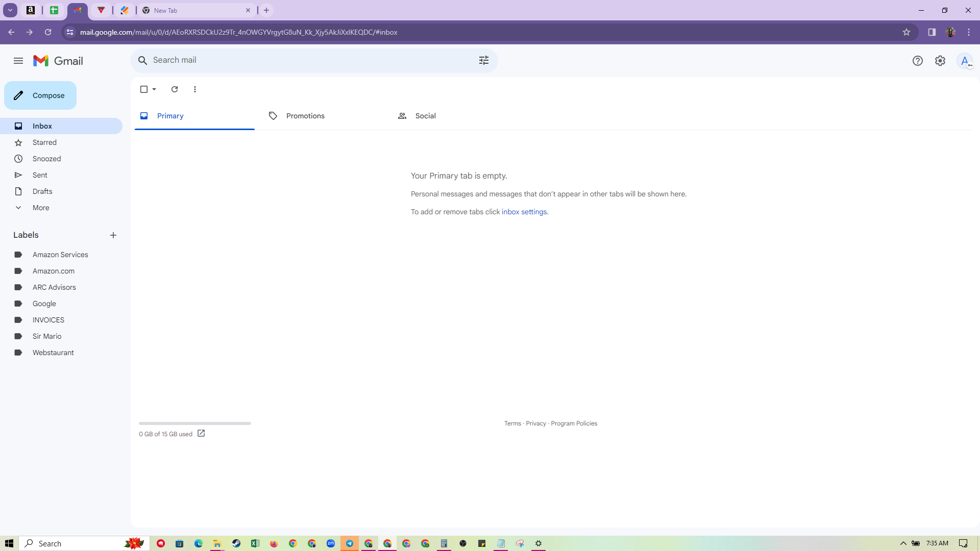
Task: Click the Compose button
Action: pos(40,95)
